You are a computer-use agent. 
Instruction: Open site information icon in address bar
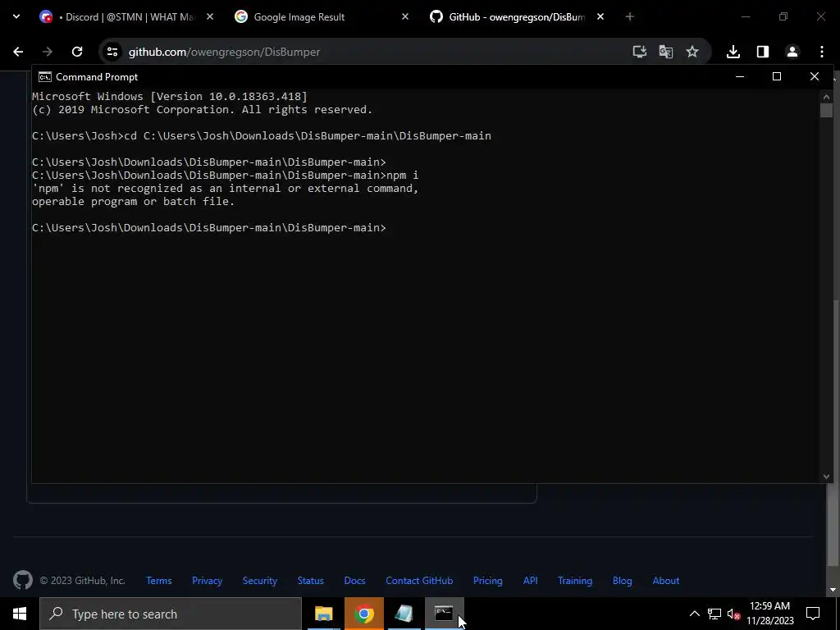(x=112, y=52)
